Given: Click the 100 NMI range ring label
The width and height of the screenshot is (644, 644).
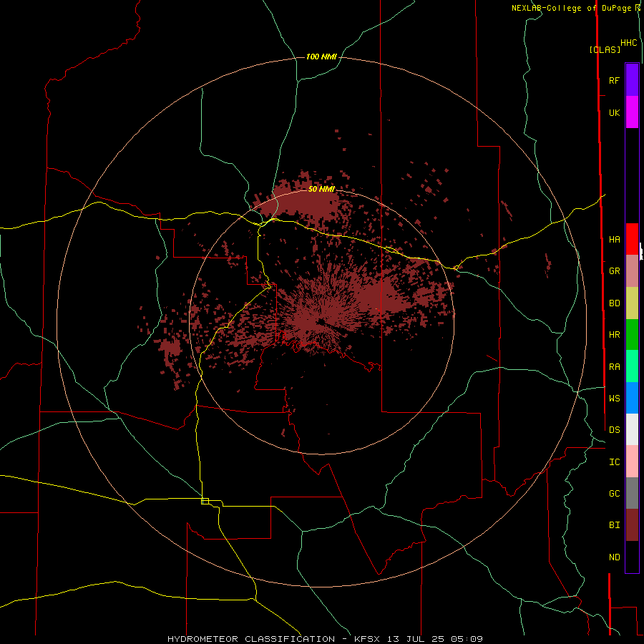Looking at the screenshot, I should 321,57.
